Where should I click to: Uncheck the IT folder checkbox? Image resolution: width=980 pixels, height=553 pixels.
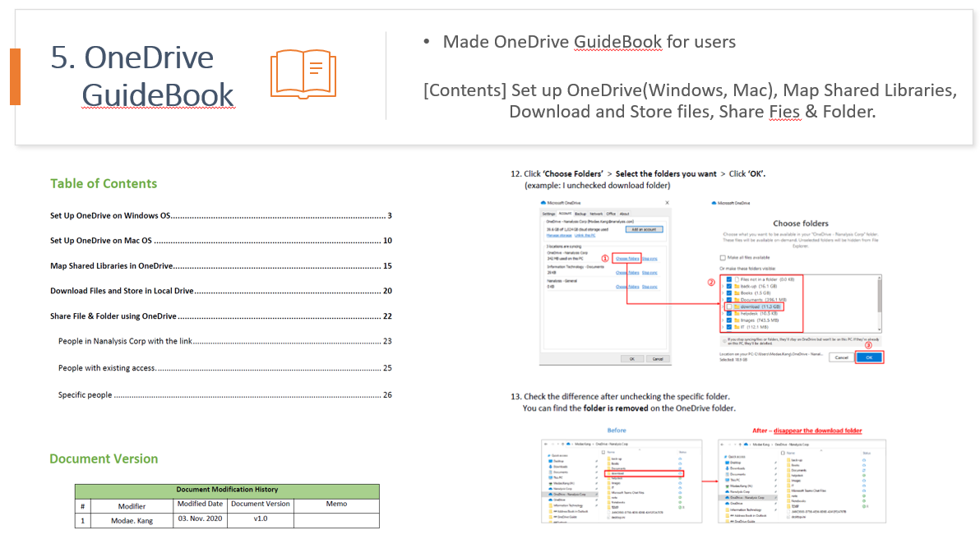[729, 327]
